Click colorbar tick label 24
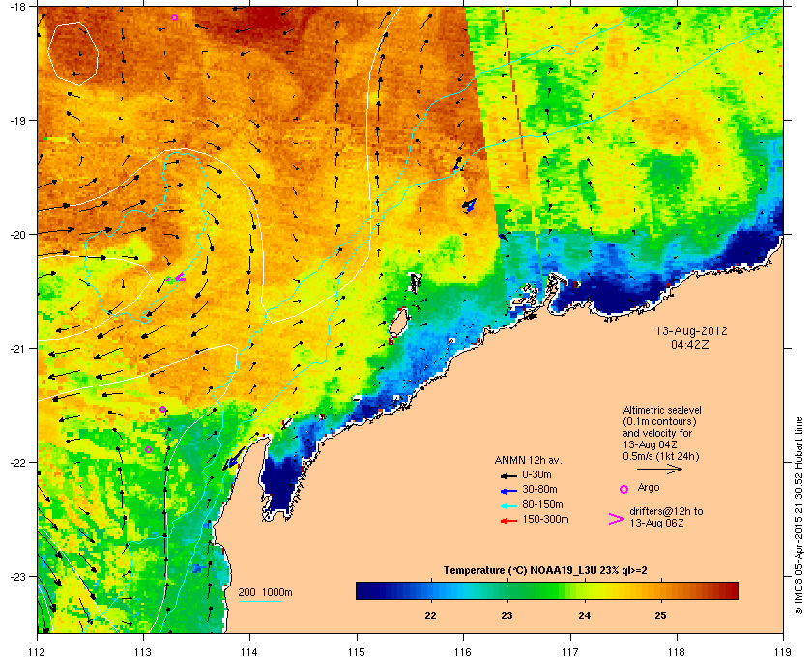This screenshot has width=812, height=657. (x=584, y=615)
